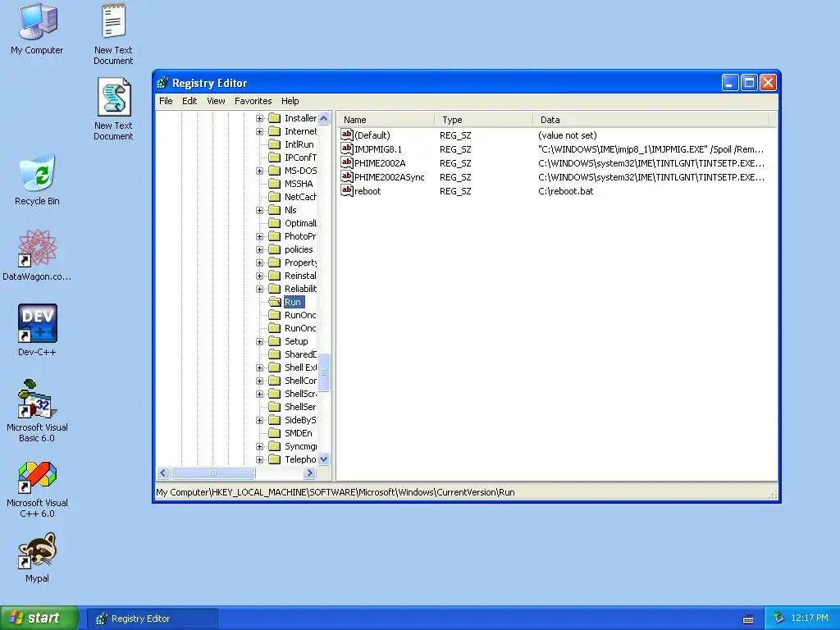Viewport: 840px width, 630px height.
Task: Click the IntlRun folder icon
Action: pos(274,144)
